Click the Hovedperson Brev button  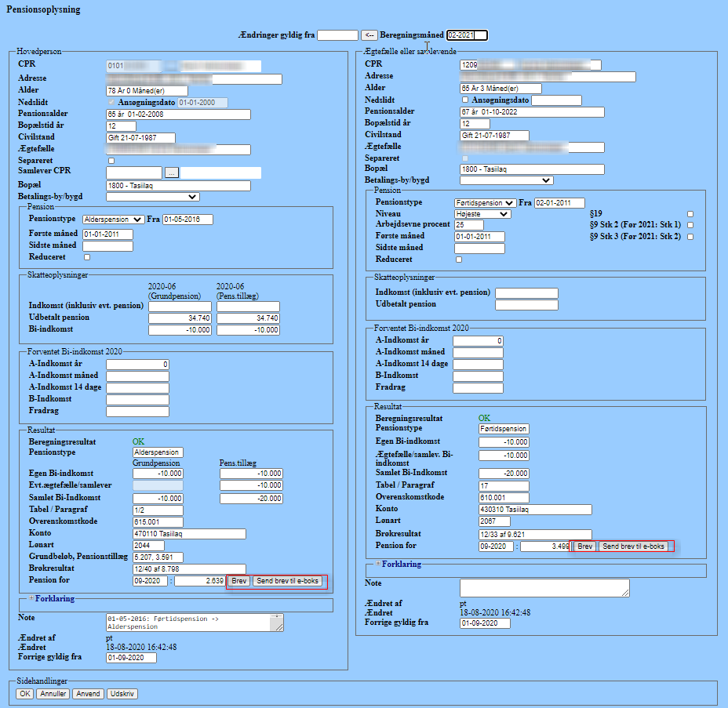[239, 581]
